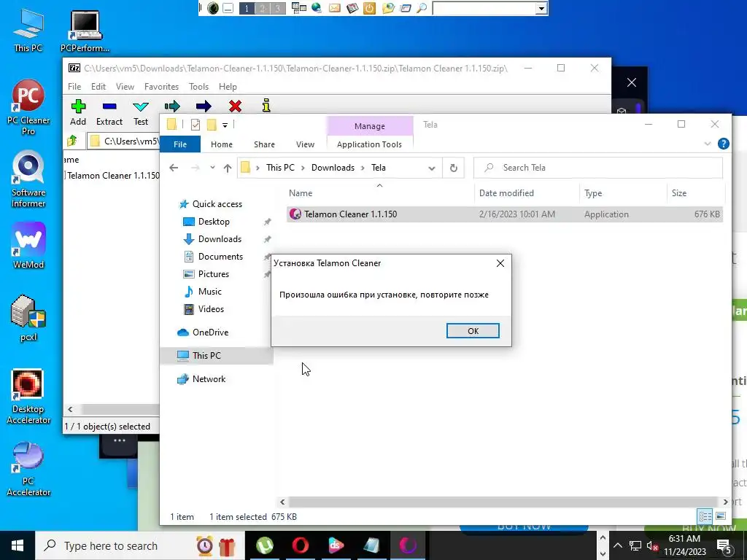747x560 pixels.
Task: Go up one folder level in Explorer
Action: coord(228,168)
